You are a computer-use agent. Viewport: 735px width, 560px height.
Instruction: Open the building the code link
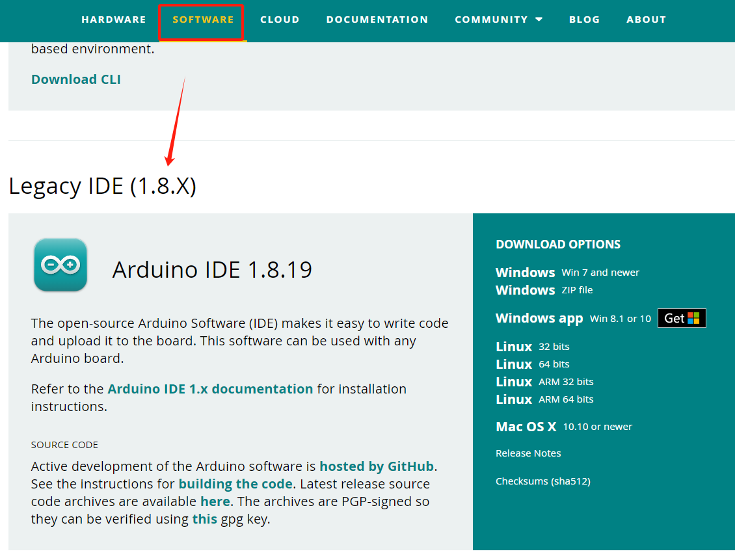pyautogui.click(x=235, y=484)
